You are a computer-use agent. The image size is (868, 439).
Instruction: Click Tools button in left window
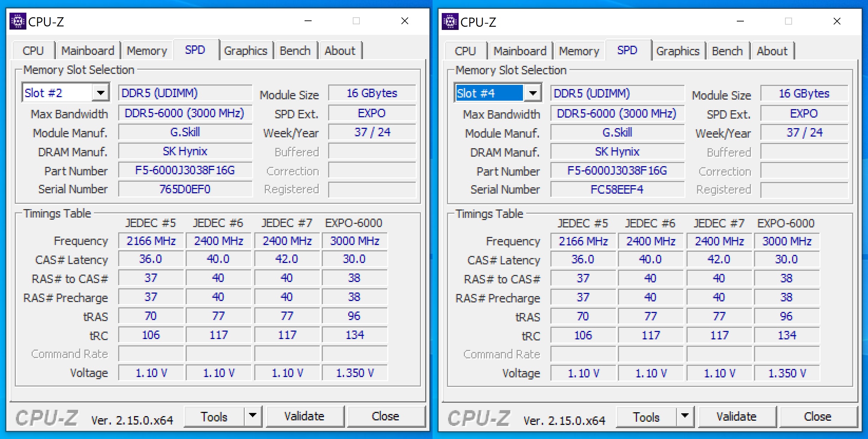(x=214, y=416)
